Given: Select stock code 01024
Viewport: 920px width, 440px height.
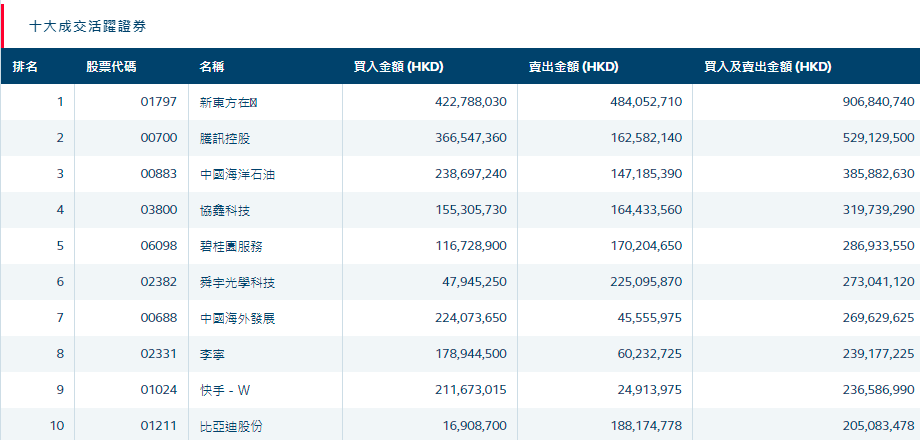Looking at the screenshot, I should (158, 390).
